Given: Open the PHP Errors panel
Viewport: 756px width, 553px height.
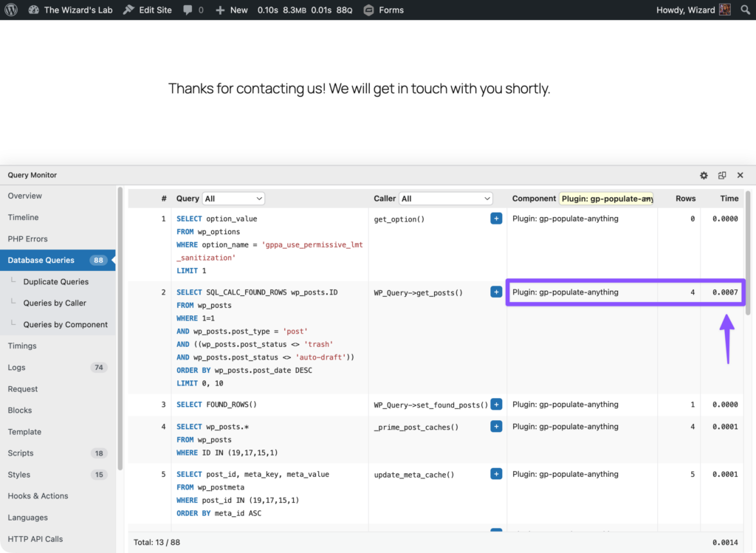Looking at the screenshot, I should (58, 238).
